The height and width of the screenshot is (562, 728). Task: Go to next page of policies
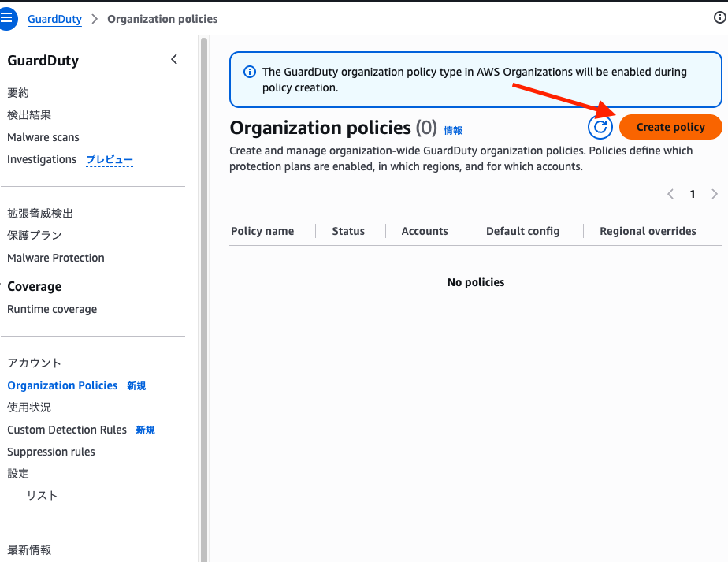(715, 194)
